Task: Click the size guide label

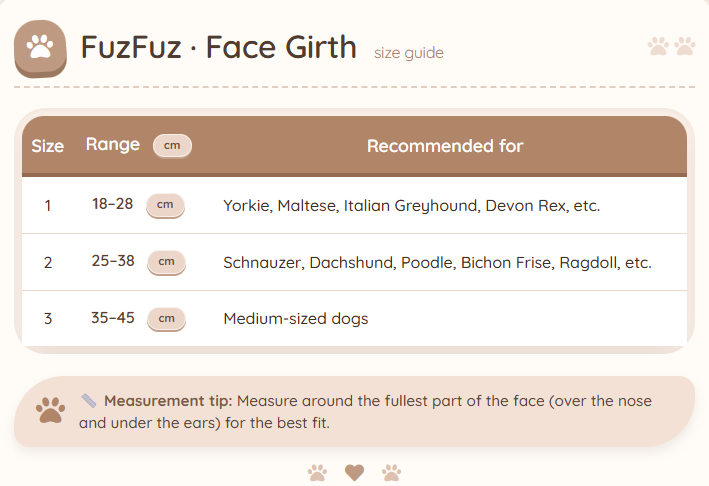Action: [408, 53]
